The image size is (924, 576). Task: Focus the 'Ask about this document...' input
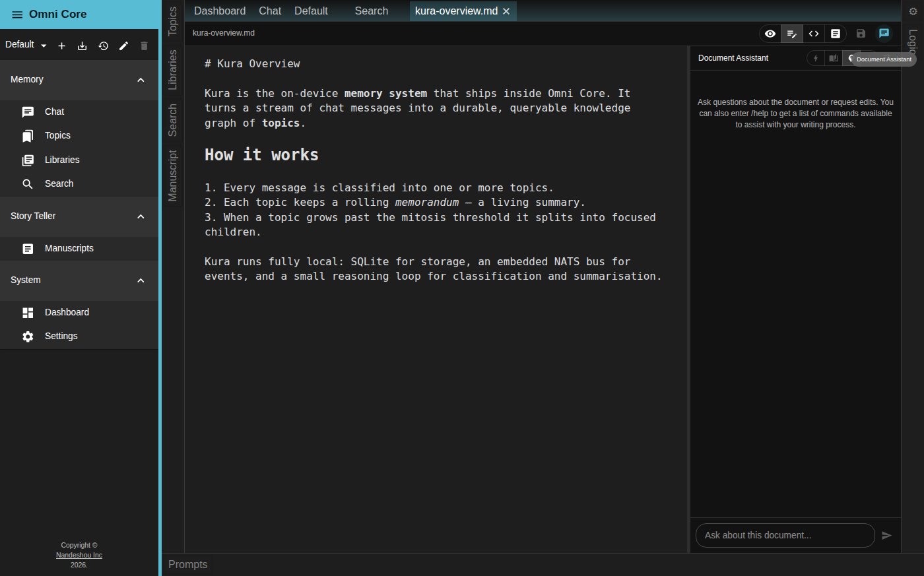click(785, 535)
